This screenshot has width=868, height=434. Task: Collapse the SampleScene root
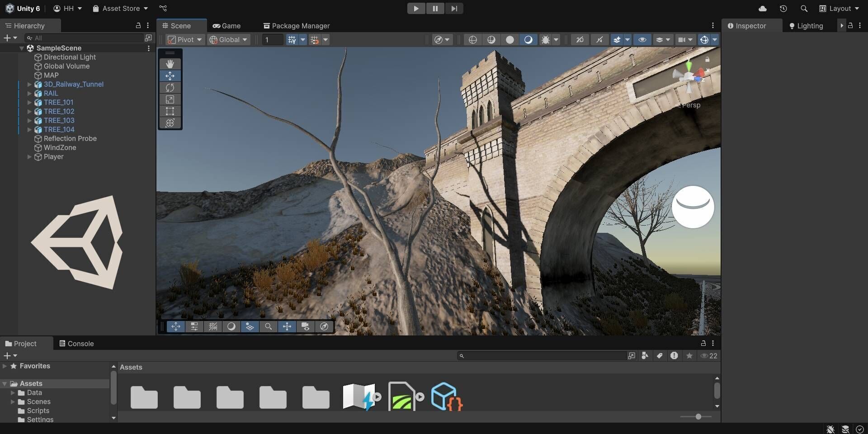coord(21,48)
